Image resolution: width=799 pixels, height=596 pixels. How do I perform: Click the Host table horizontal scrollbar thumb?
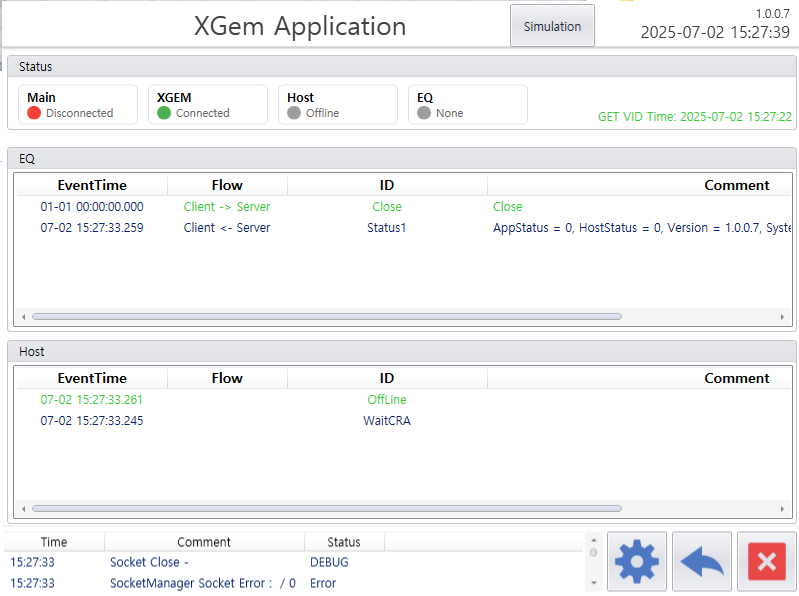coord(326,509)
